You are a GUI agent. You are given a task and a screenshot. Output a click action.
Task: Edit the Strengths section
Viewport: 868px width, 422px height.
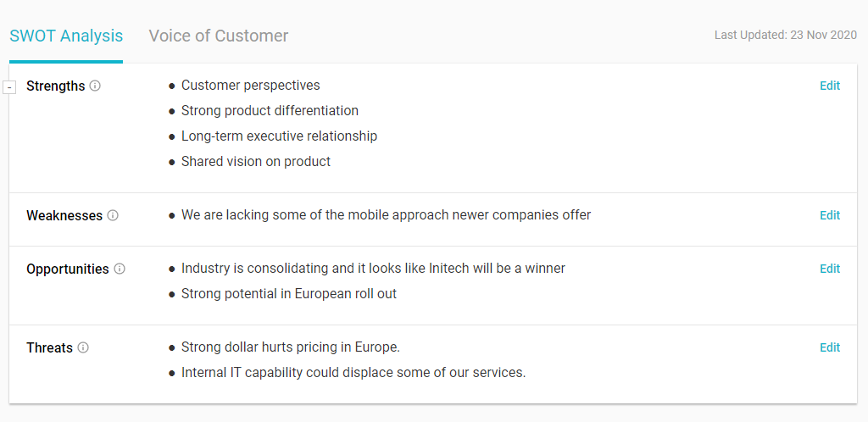click(830, 86)
